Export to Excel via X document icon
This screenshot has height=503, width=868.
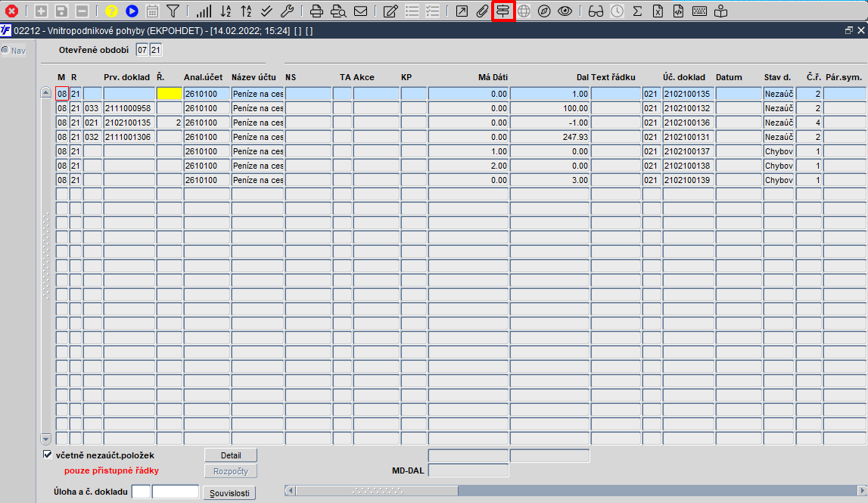(658, 11)
